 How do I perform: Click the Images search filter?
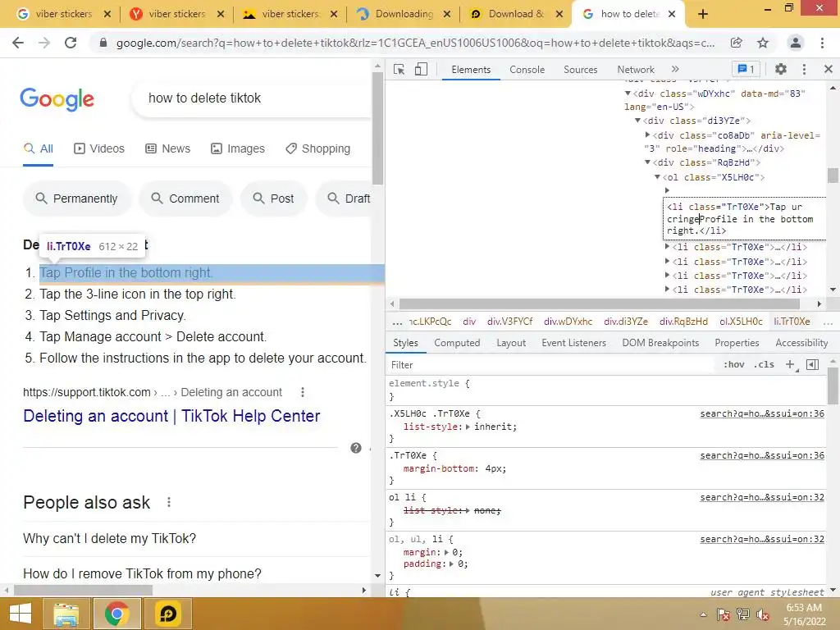click(238, 149)
